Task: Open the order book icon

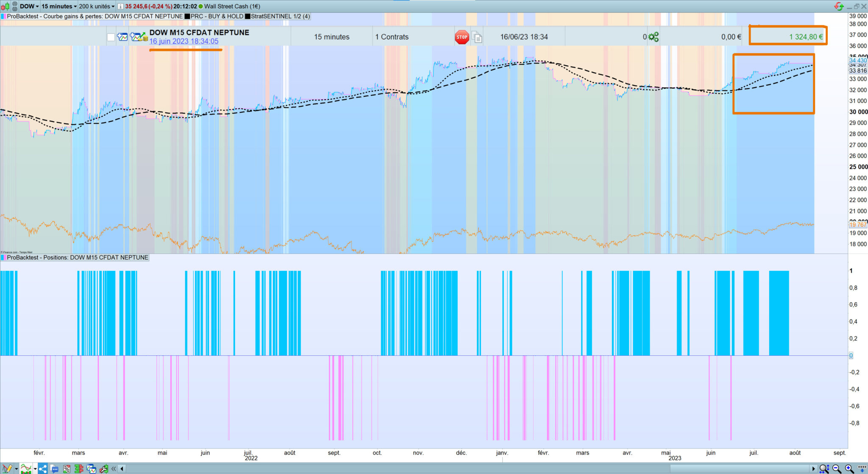Action: click(79, 468)
